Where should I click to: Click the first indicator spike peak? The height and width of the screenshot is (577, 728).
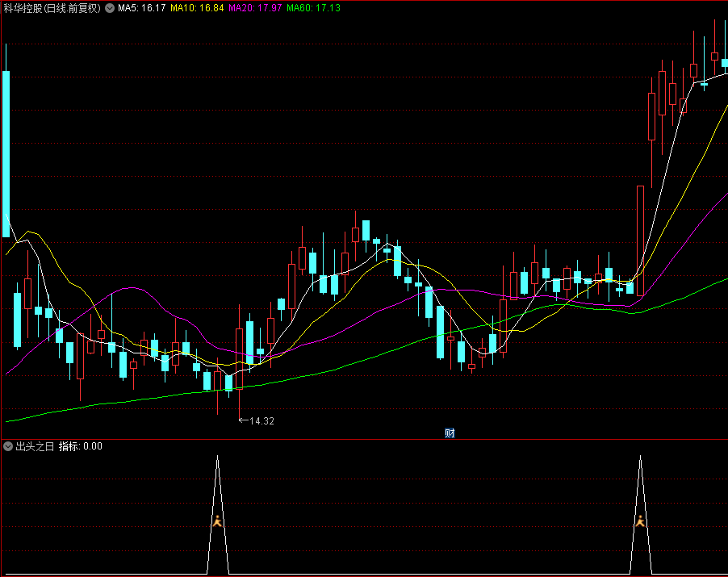217,458
